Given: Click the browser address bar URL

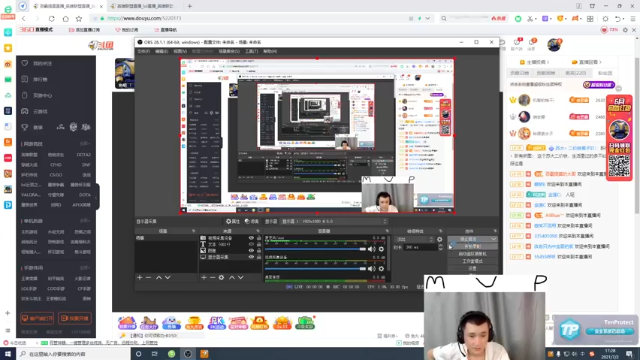Looking at the screenshot, I should (144, 18).
